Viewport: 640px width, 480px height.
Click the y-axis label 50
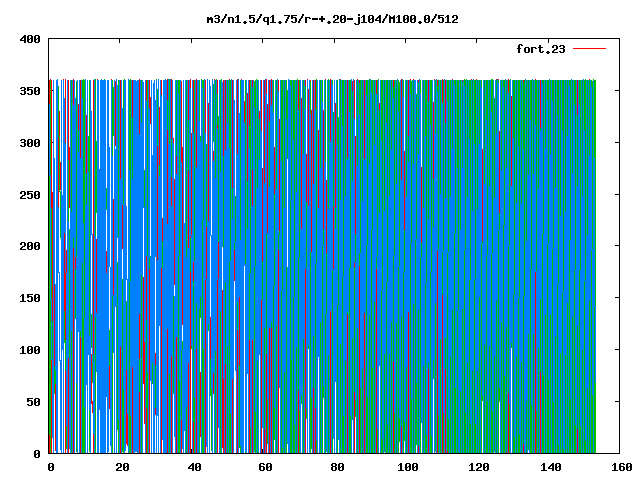tap(33, 402)
